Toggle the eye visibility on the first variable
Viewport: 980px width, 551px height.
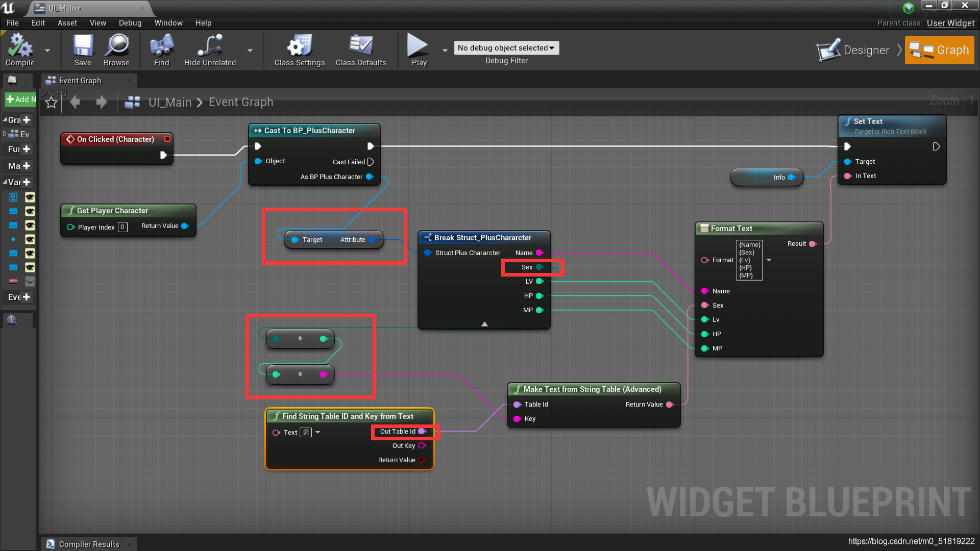30,197
